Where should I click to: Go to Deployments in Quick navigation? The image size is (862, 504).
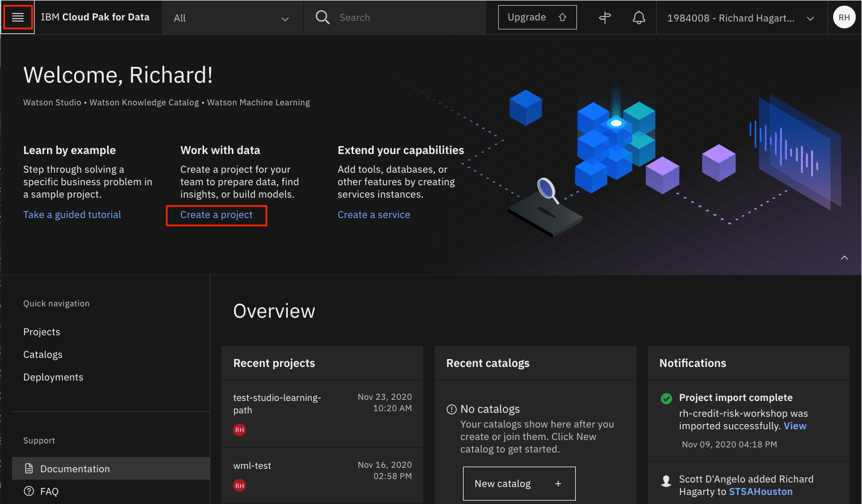[x=53, y=377]
